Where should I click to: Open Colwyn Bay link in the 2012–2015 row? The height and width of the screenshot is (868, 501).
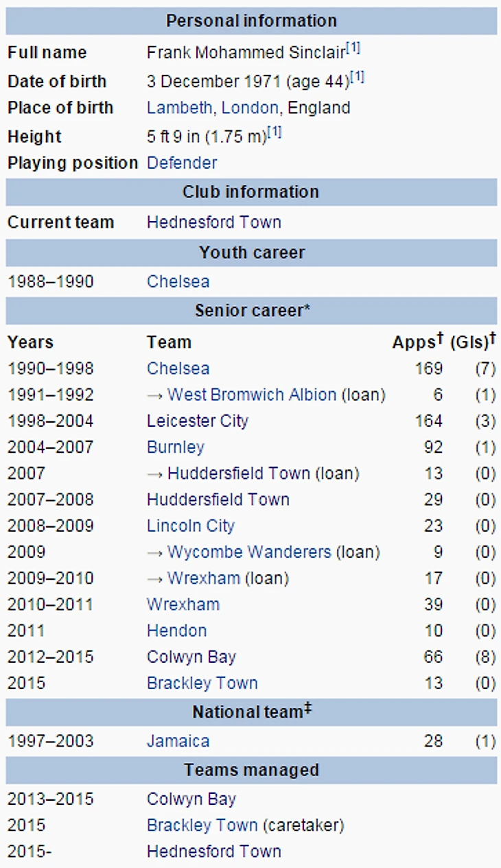(191, 657)
